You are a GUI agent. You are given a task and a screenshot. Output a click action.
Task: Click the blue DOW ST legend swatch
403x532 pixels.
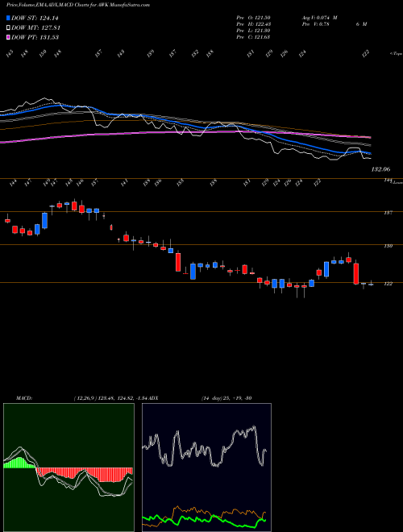point(8,19)
